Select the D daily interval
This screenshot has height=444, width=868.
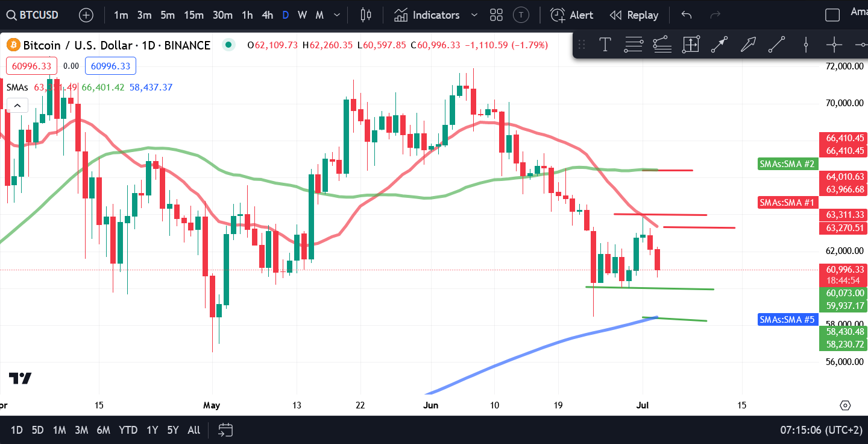point(286,15)
